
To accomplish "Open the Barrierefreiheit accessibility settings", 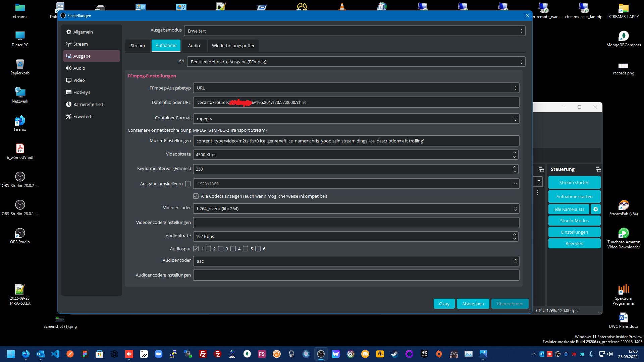I will click(88, 104).
